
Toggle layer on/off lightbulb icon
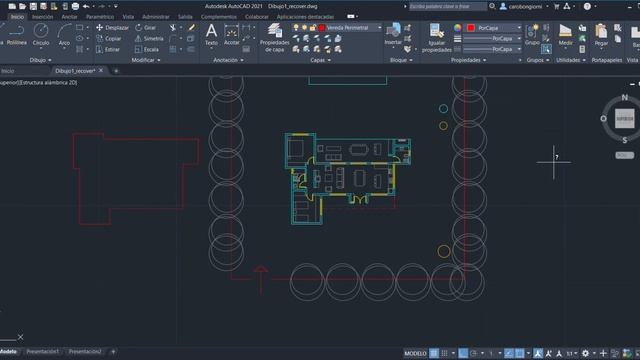[x=296, y=28]
